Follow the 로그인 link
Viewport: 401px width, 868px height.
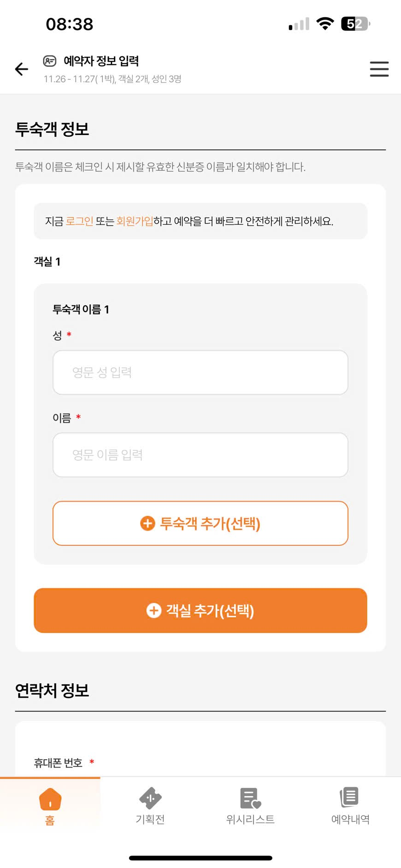(79, 221)
